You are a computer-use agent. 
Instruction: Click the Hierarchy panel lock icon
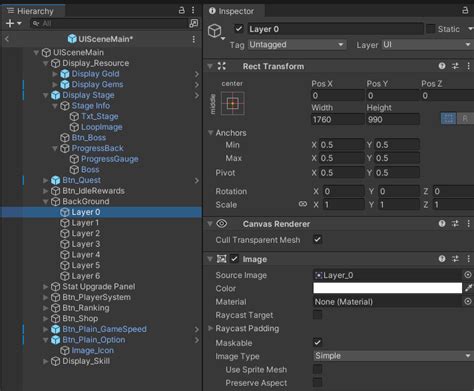[182, 10]
